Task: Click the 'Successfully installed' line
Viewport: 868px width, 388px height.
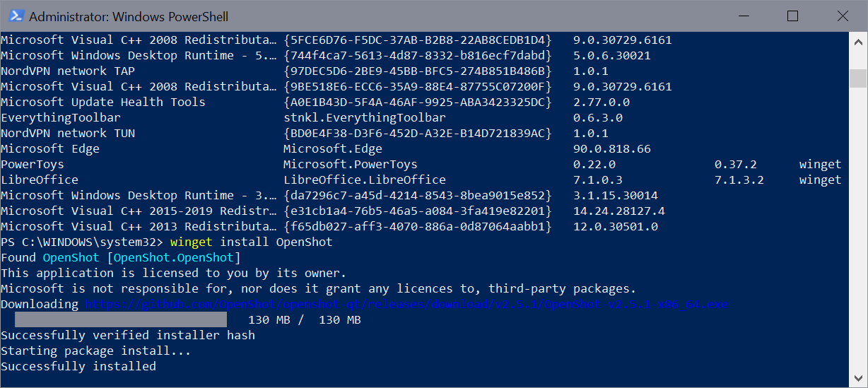Action: pyautogui.click(x=78, y=367)
